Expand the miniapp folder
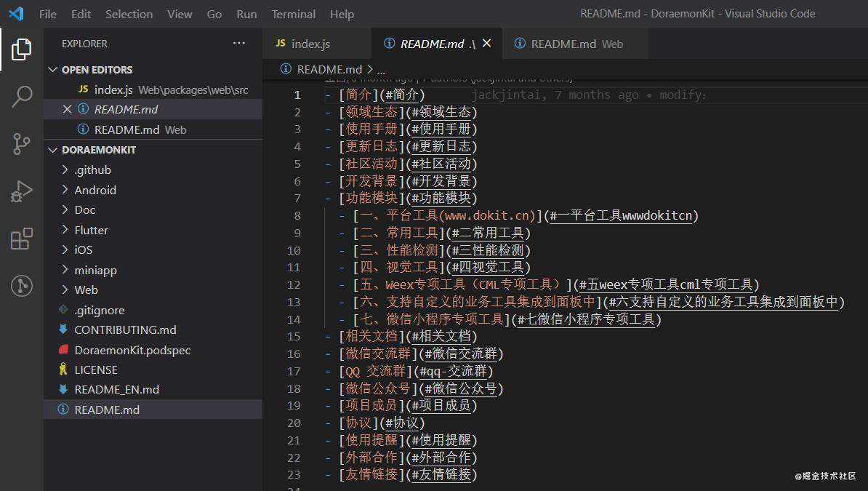This screenshot has height=491, width=868. [65, 269]
